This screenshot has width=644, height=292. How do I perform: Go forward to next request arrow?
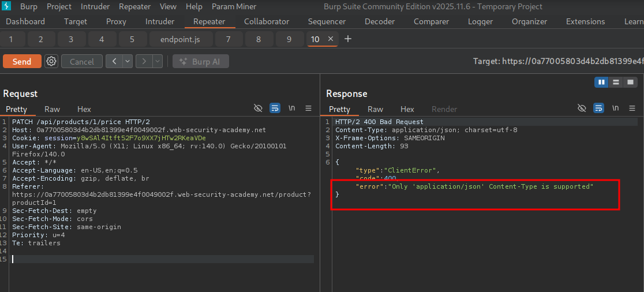tap(144, 62)
